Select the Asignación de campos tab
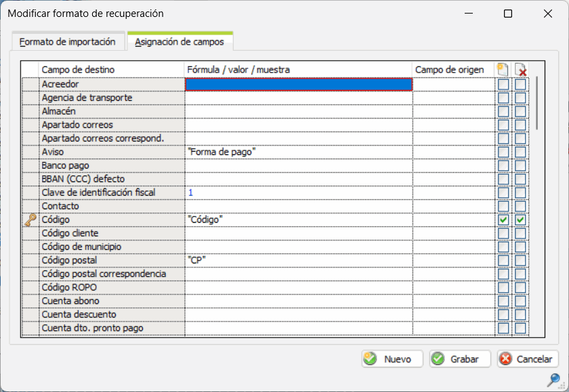The width and height of the screenshot is (569, 392). point(180,42)
